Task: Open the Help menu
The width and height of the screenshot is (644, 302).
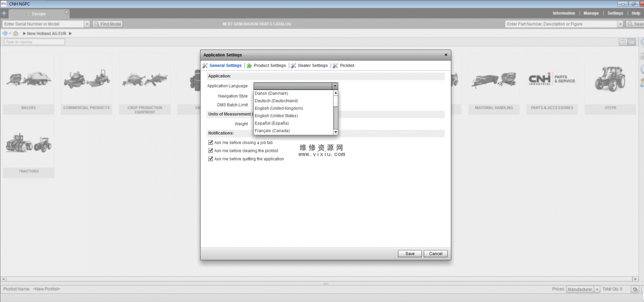Action: [x=636, y=13]
